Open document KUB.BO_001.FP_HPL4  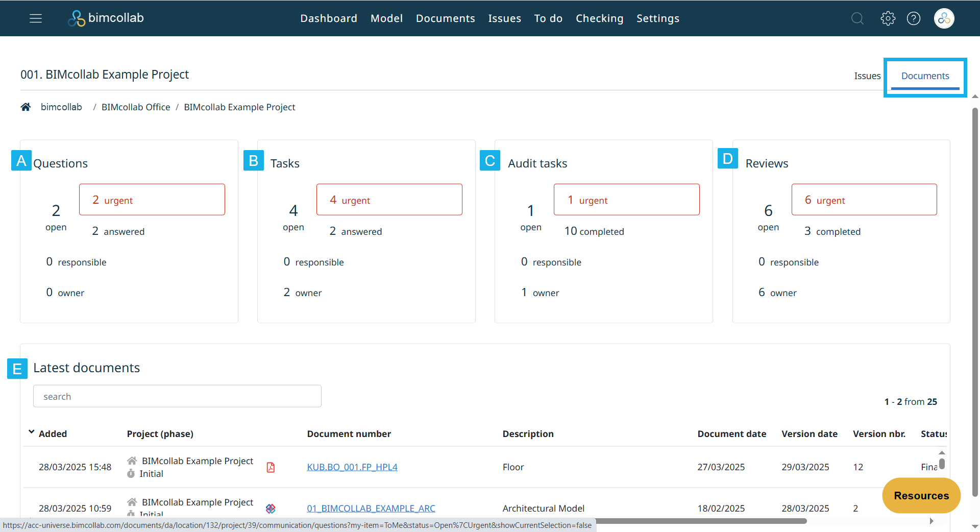pyautogui.click(x=352, y=467)
